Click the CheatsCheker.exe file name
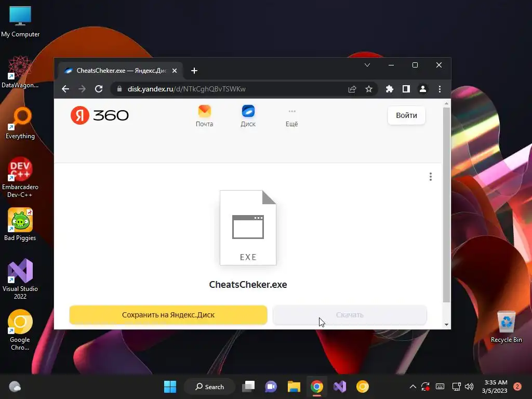The image size is (532, 399). pos(248,284)
